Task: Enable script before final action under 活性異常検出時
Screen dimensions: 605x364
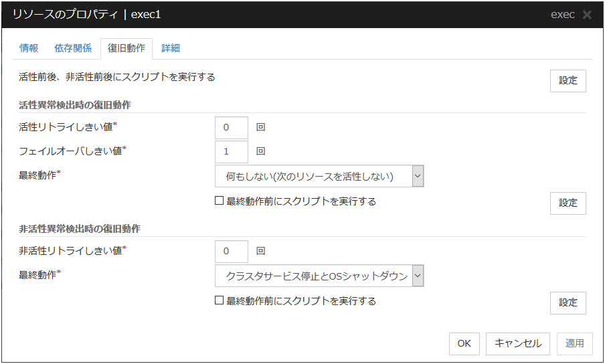Action: point(219,201)
